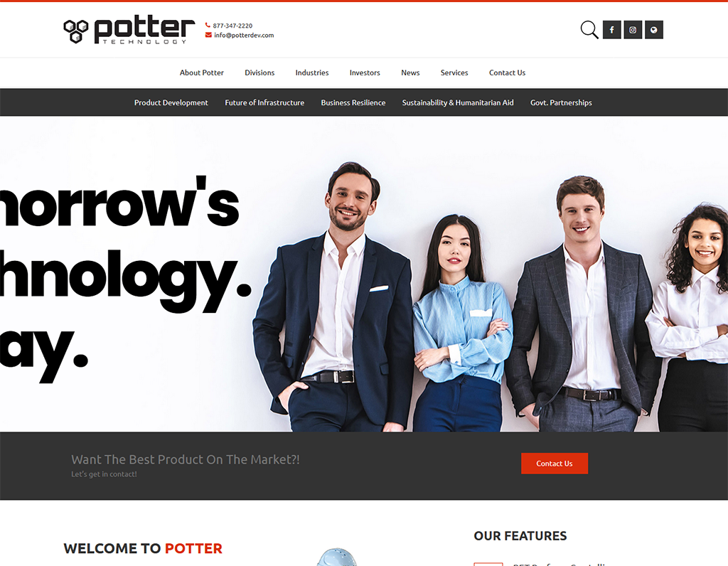Image resolution: width=728 pixels, height=566 pixels.
Task: Open Govt. Partnerships link
Action: pyautogui.click(x=562, y=102)
